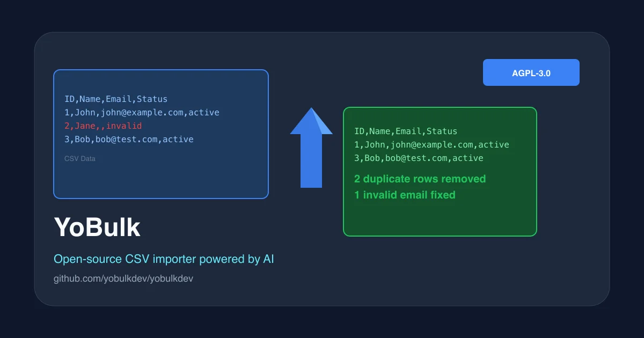Select the 1,John row in blue CSV panel
The width and height of the screenshot is (644, 338).
pos(142,112)
